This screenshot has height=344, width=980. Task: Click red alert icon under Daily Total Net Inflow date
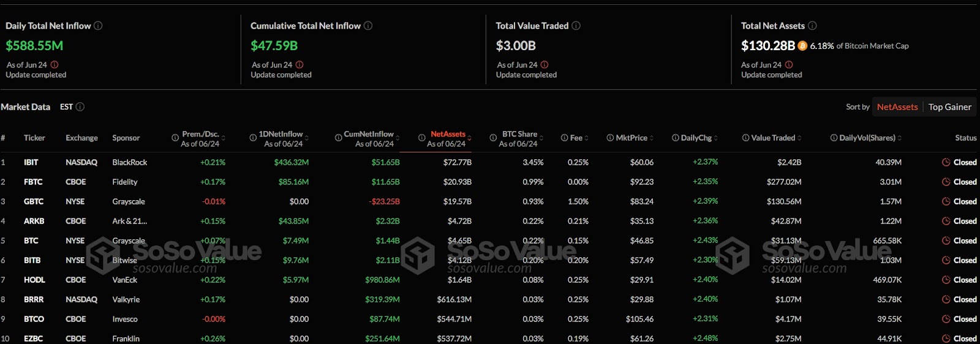point(55,64)
